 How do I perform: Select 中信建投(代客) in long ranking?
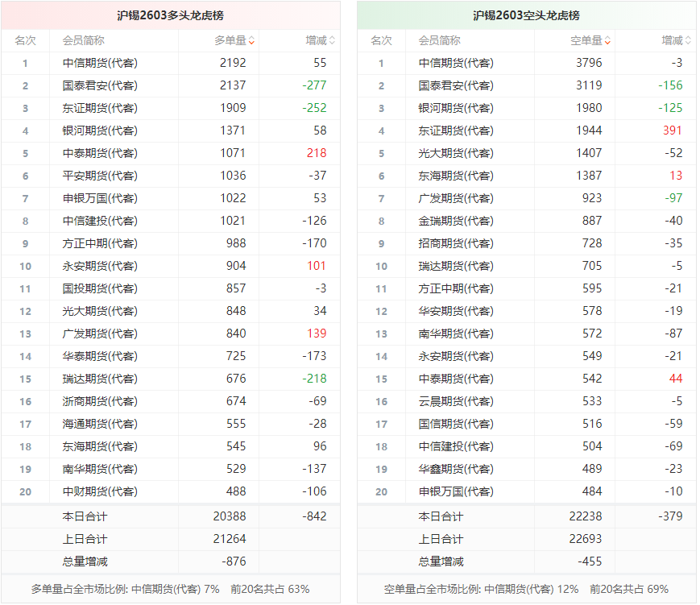tap(100, 221)
